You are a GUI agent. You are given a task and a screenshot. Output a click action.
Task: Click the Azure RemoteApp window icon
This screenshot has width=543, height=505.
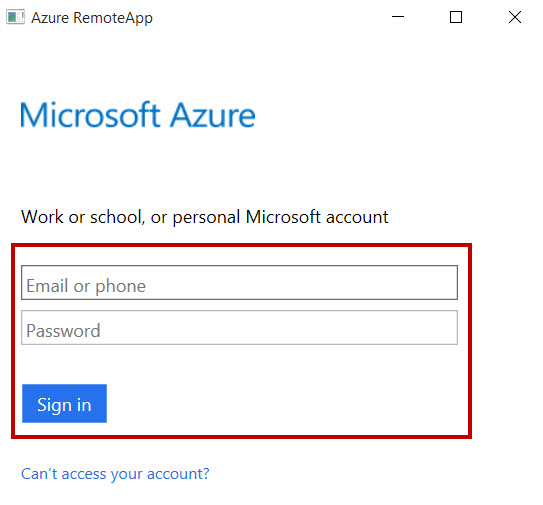(x=16, y=17)
